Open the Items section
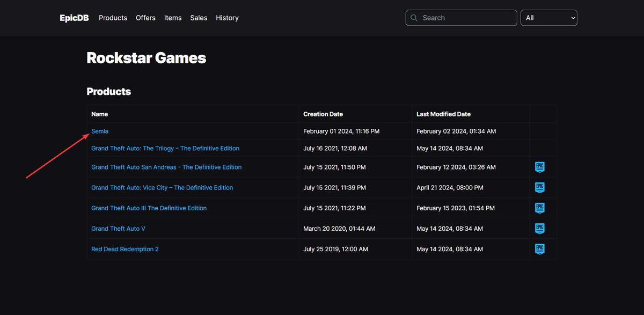Image resolution: width=644 pixels, height=315 pixels. coord(173,18)
